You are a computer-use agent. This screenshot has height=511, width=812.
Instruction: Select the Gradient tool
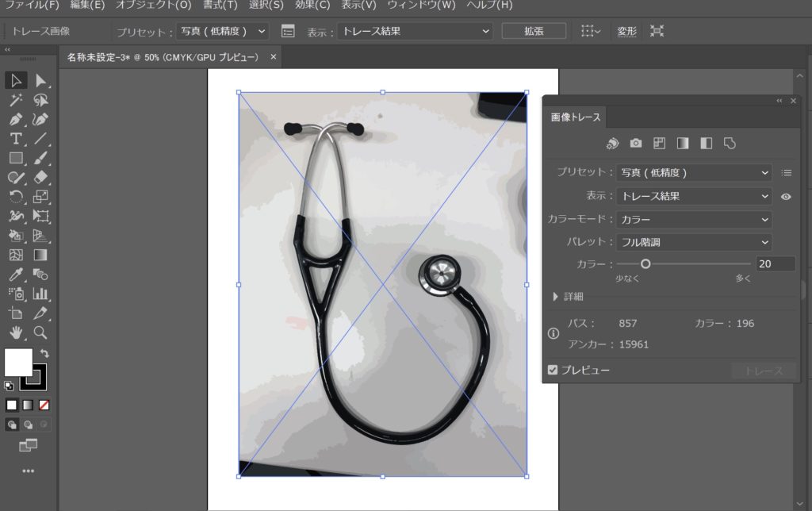click(x=40, y=255)
